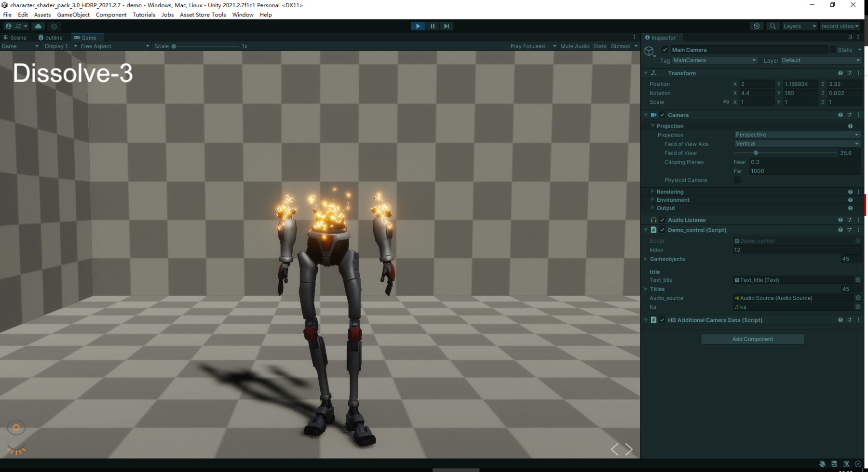
Task: Click the search icon near Layers
Action: pos(773,26)
